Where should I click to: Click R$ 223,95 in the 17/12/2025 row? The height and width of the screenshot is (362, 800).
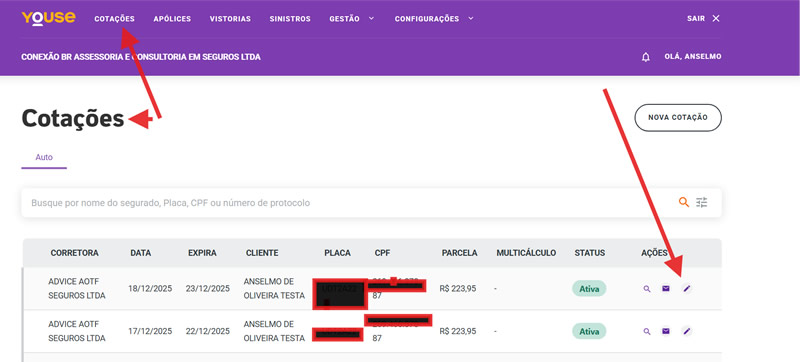(x=458, y=331)
